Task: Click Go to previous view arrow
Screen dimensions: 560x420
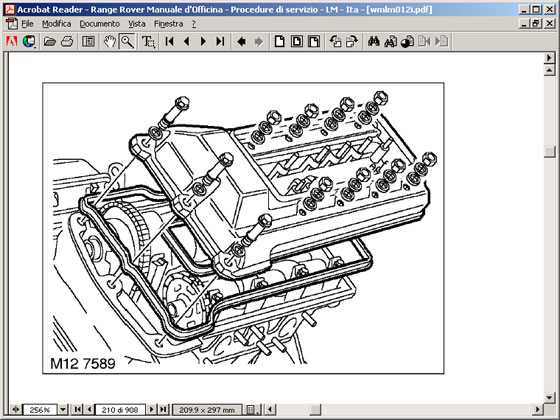Action: pyautogui.click(x=241, y=41)
